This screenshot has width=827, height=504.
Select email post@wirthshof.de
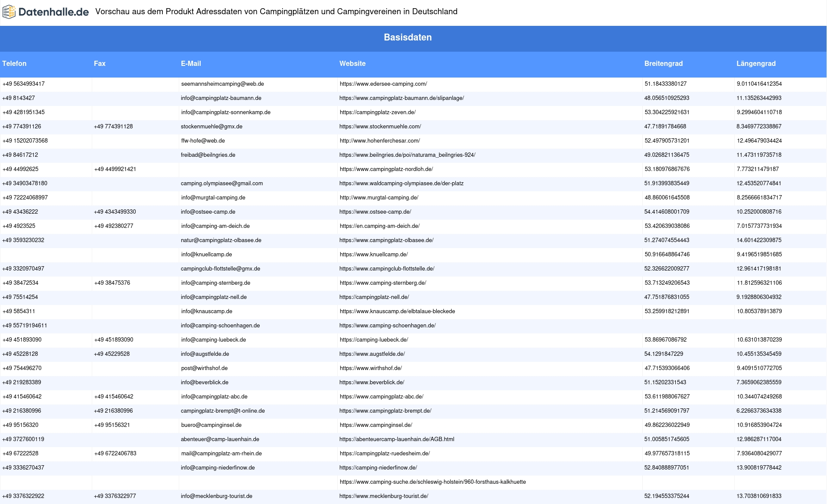204,368
